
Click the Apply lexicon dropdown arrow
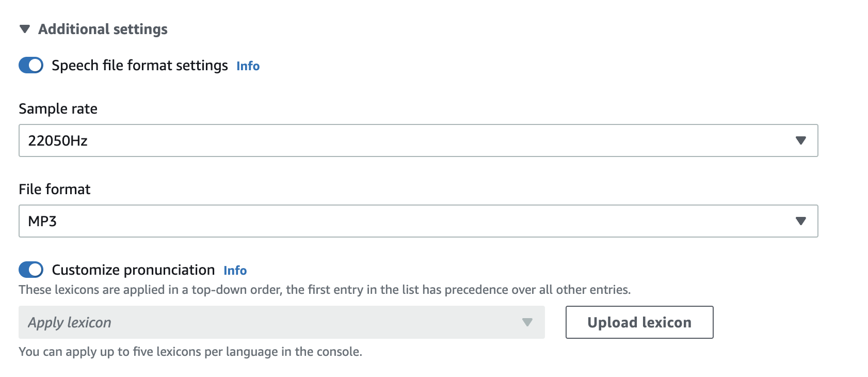point(527,322)
